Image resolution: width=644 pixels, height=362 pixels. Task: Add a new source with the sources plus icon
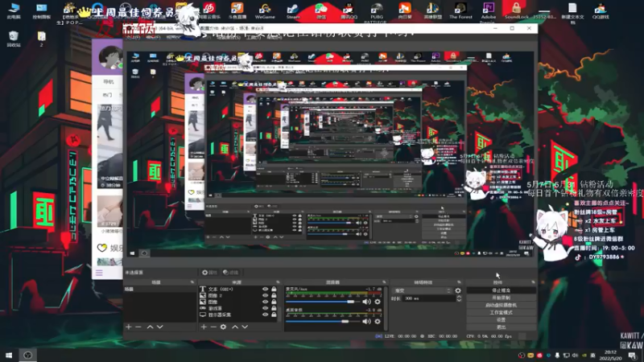click(x=204, y=327)
